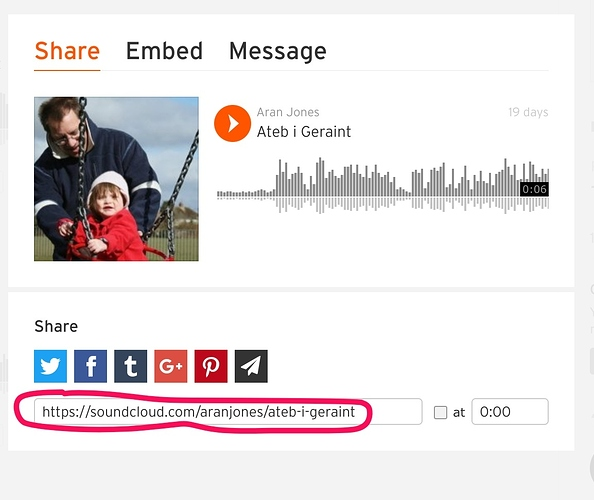The width and height of the screenshot is (594, 500).
Task: Click the 0:00 start time field
Action: tap(510, 411)
